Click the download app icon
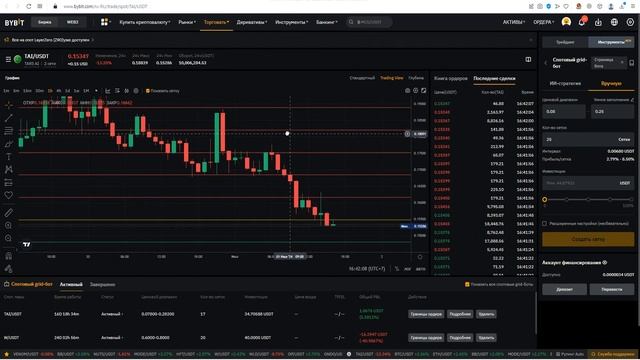Screen dimensions: 640x360 (598, 22)
